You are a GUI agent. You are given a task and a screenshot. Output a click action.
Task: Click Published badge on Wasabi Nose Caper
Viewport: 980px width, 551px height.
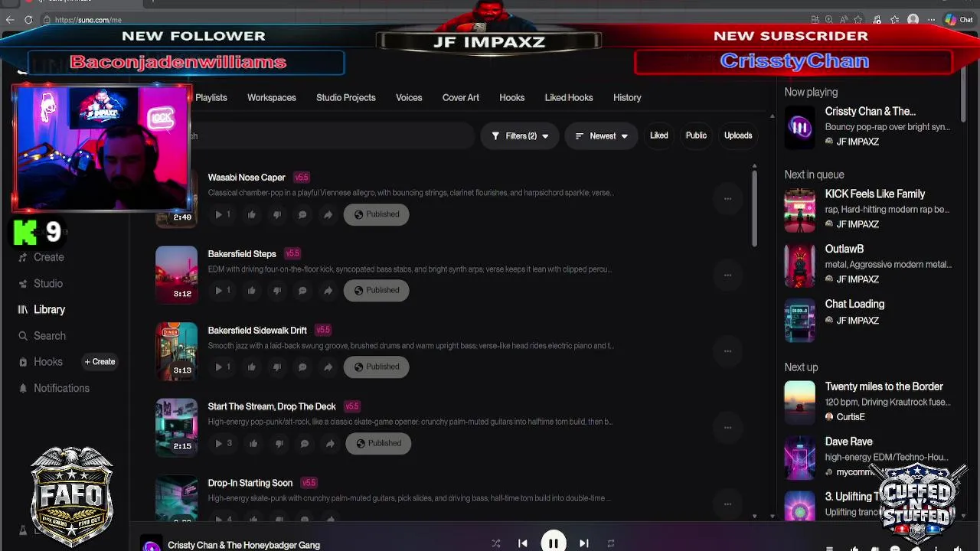[x=376, y=214]
